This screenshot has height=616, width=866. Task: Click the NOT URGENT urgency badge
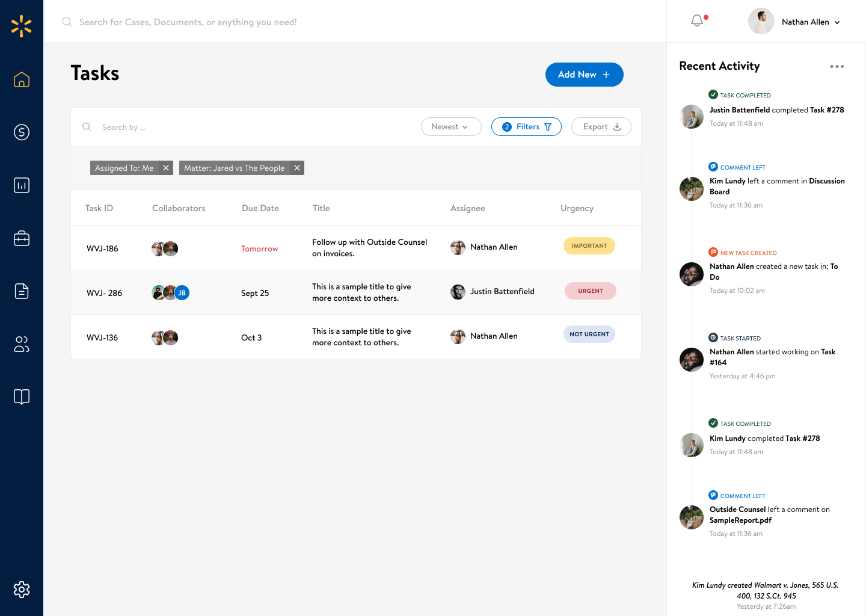[x=589, y=334]
